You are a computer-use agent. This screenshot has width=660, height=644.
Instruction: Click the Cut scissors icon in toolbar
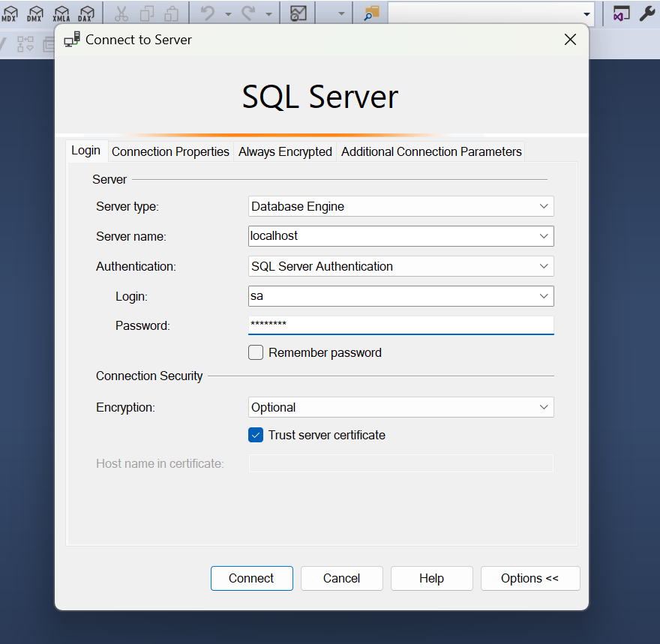coord(121,13)
